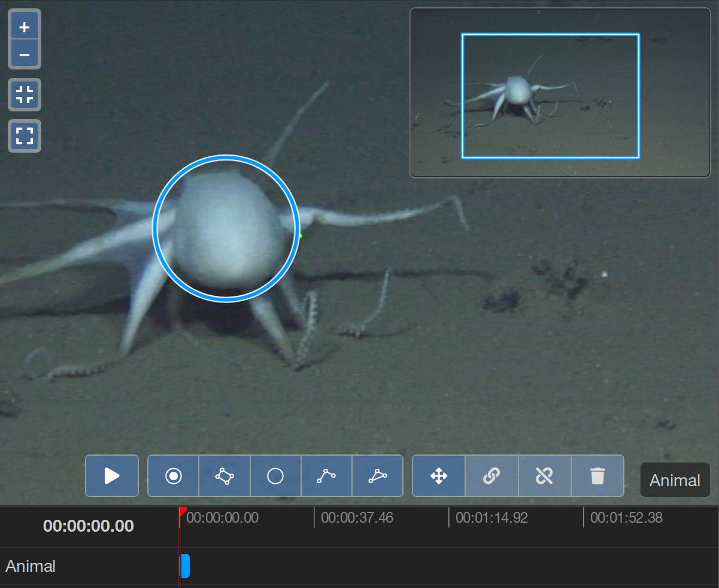Choose the circle annotation tool
This screenshot has height=588, width=719.
pyautogui.click(x=275, y=476)
